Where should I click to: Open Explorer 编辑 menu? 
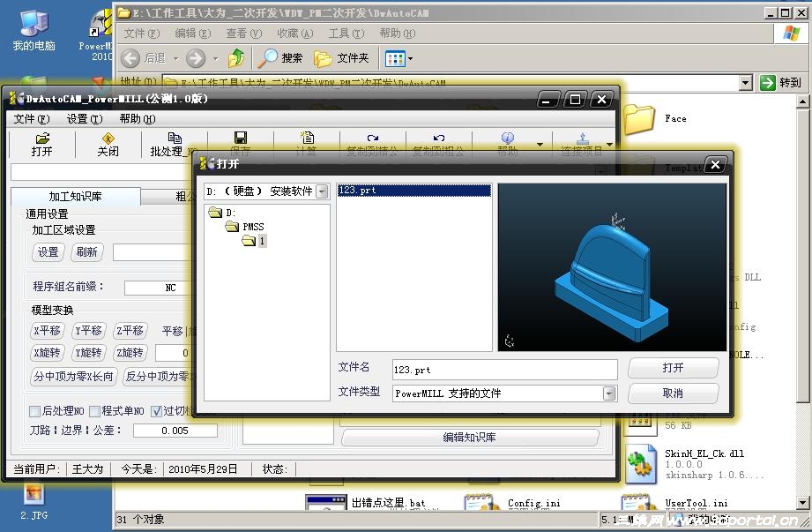pyautogui.click(x=193, y=34)
